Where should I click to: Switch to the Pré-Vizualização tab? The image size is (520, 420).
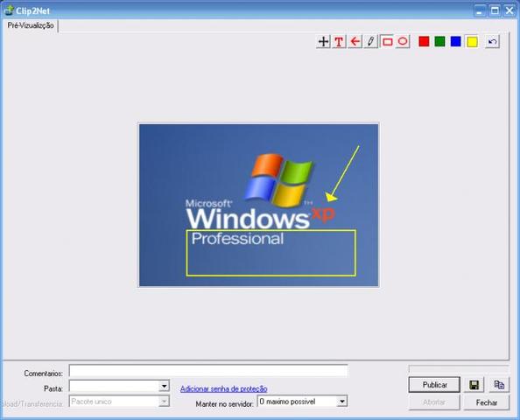click(x=31, y=25)
